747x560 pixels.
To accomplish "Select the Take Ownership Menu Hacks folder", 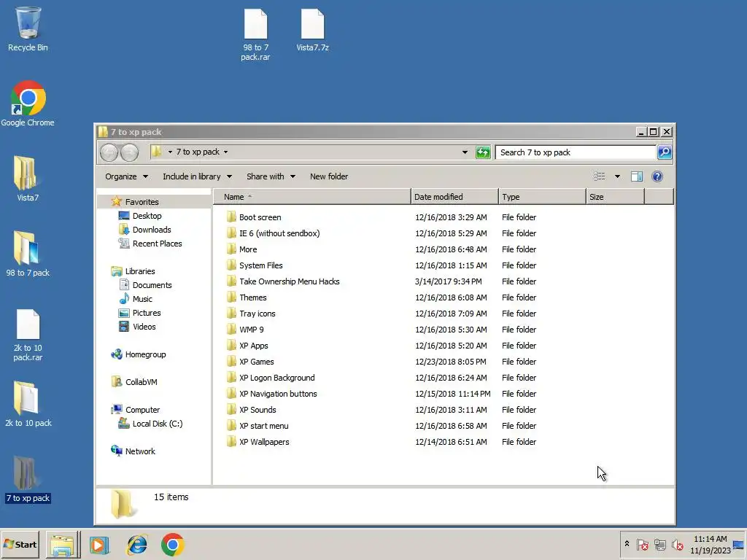I will (x=289, y=281).
